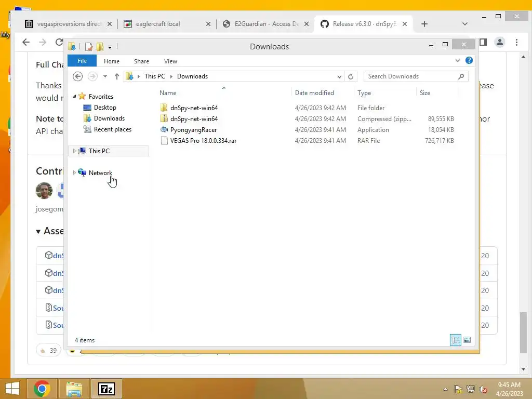Open 7-Zip from the taskbar
This screenshot has width=532, height=399.
(x=106, y=389)
